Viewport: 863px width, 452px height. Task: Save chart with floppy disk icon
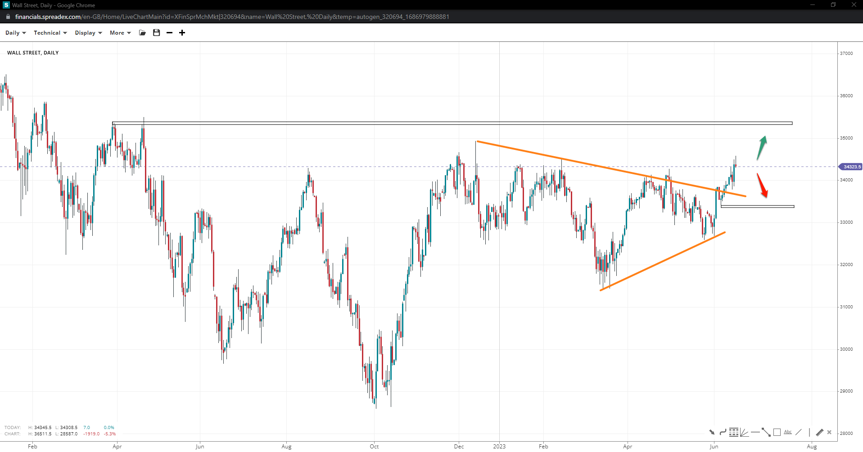[x=156, y=33]
